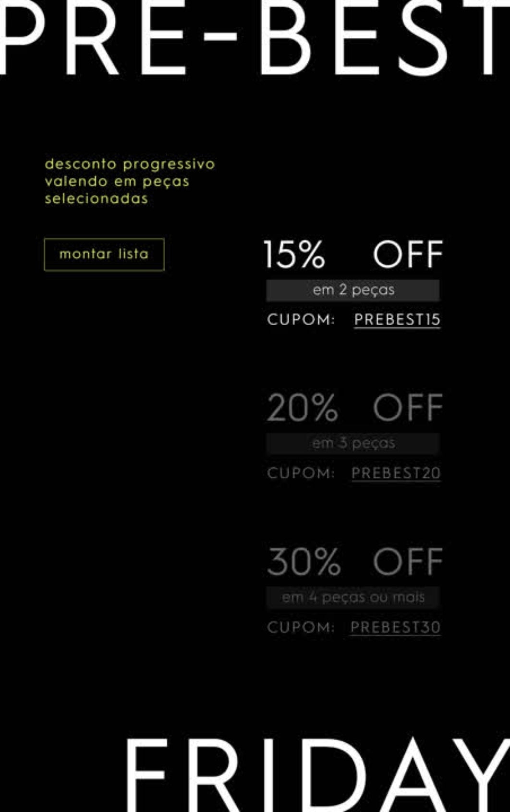
Task: Click the 'em 2 peças' label
Action: (353, 290)
